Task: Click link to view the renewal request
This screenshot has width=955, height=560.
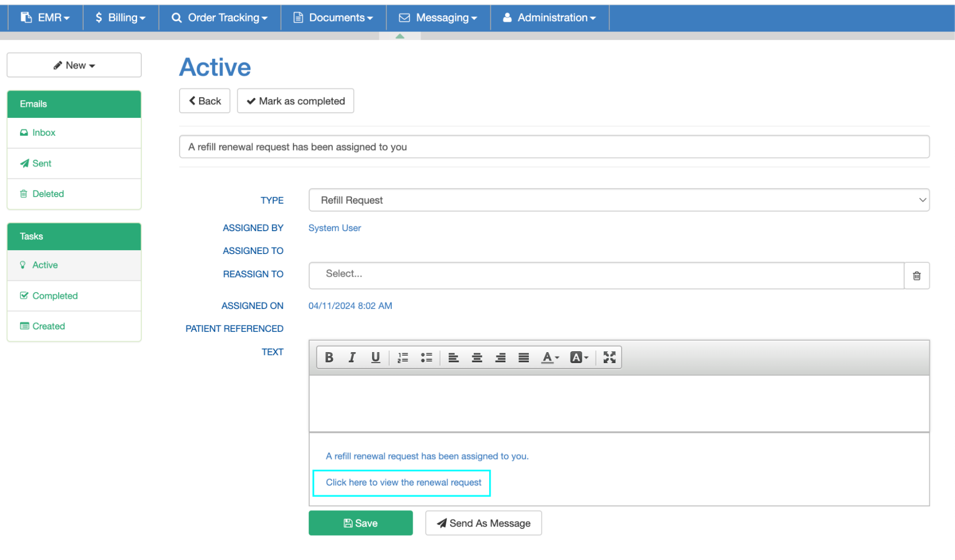Action: tap(403, 483)
